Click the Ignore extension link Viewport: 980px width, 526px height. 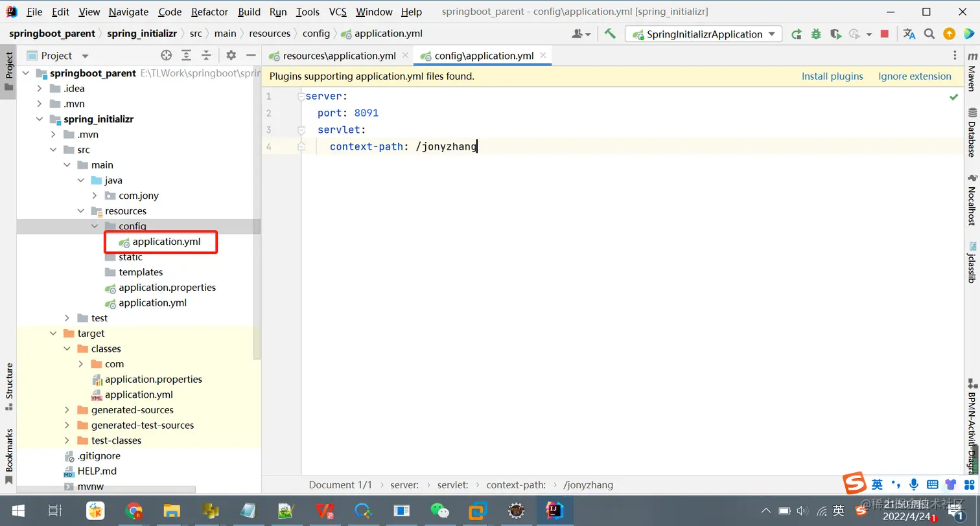(x=915, y=76)
